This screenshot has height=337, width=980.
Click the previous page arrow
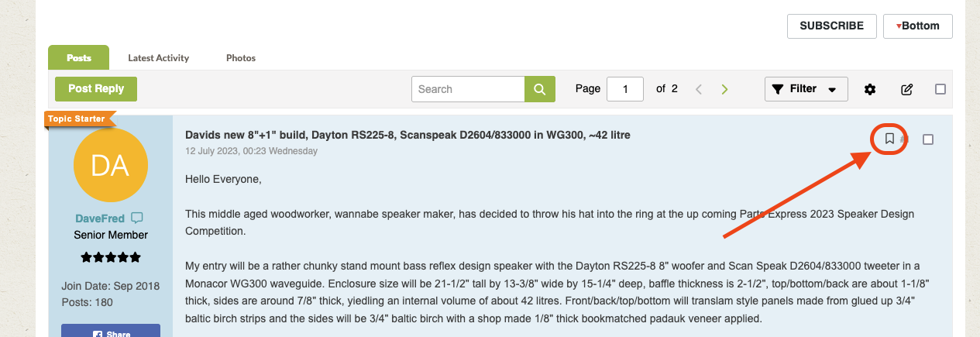coord(699,89)
